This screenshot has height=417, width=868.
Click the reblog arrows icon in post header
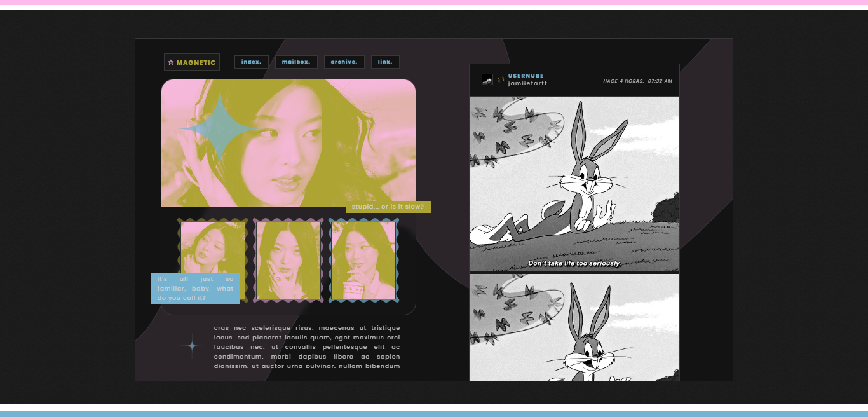[501, 79]
